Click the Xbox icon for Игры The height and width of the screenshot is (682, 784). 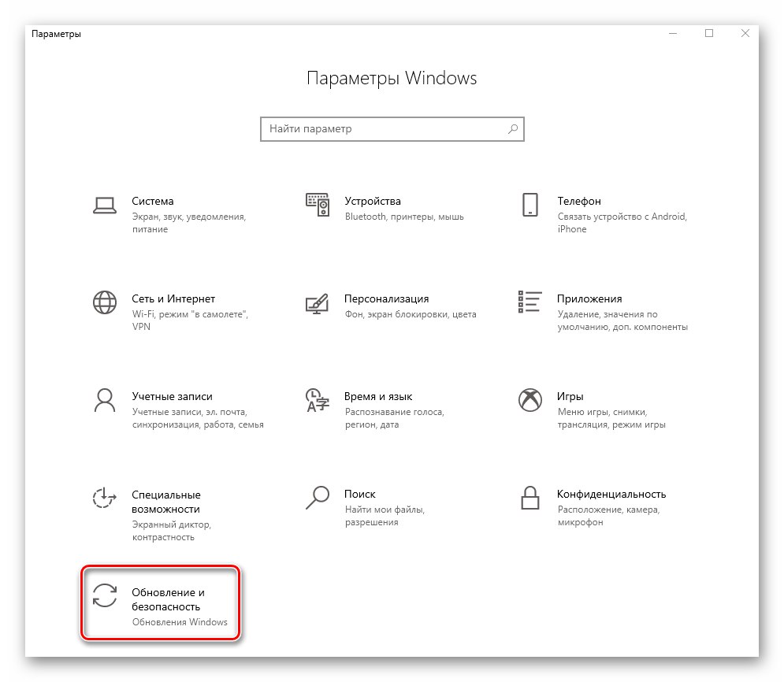[x=530, y=400]
